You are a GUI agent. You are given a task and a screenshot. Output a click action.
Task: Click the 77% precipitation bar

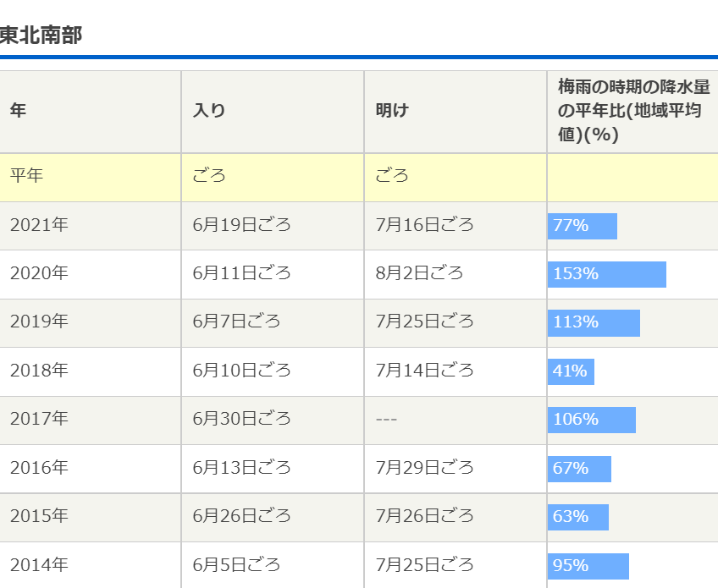pyautogui.click(x=583, y=226)
